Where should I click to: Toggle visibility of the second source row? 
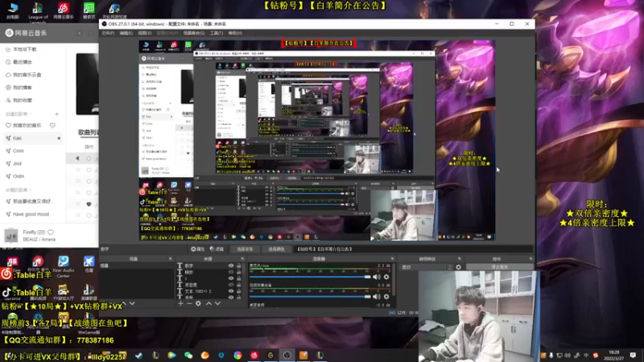[231, 272]
